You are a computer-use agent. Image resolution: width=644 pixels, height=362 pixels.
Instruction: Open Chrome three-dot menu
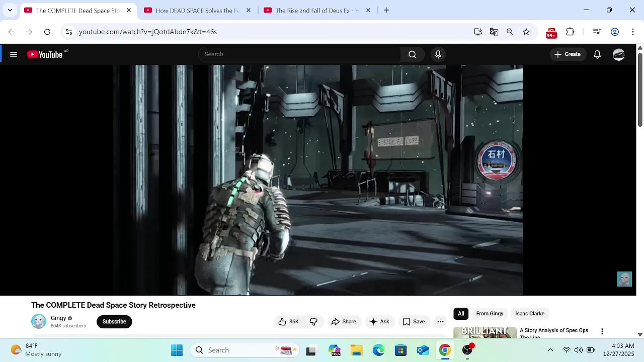[x=632, y=32]
